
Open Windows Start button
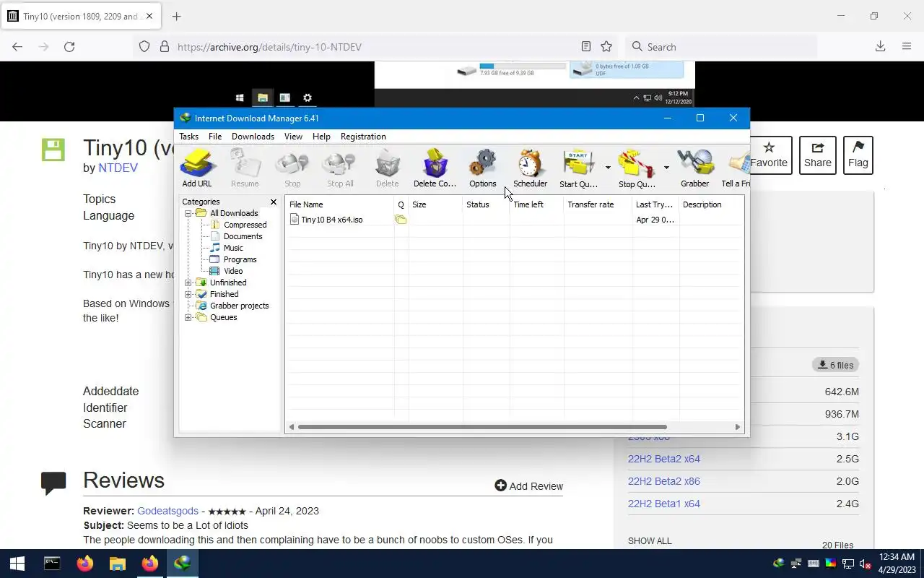[17, 564]
